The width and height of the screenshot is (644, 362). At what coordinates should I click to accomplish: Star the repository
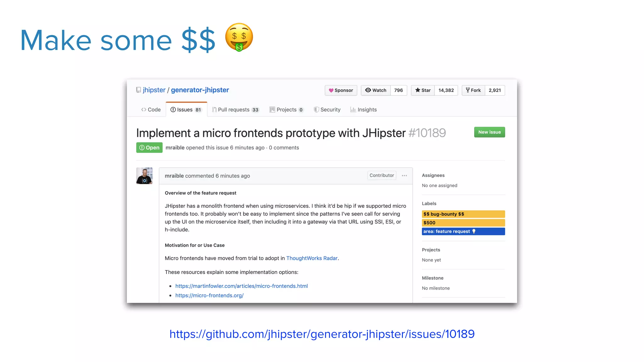423,90
